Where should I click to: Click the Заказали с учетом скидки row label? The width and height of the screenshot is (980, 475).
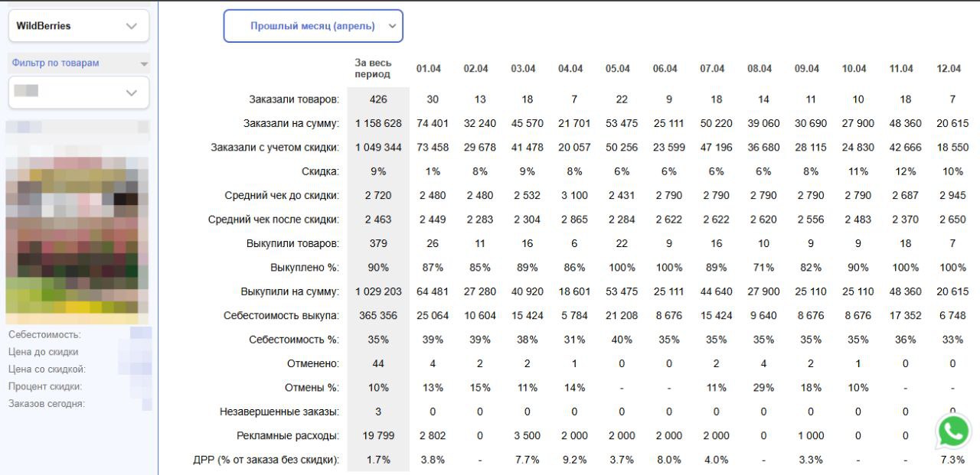point(276,148)
